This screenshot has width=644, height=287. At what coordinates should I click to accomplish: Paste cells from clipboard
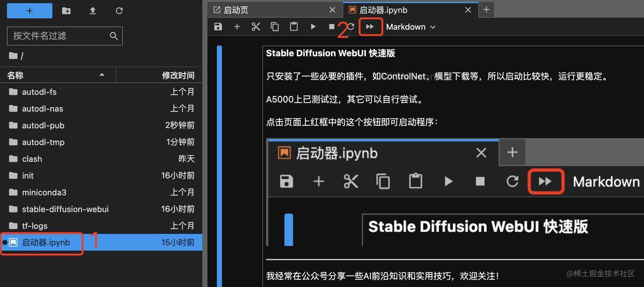[x=294, y=26]
